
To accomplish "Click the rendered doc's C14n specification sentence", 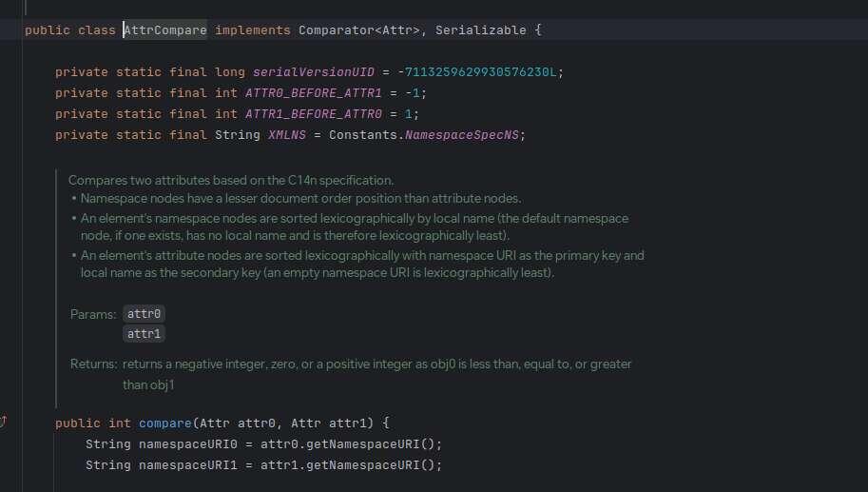I will pos(231,180).
